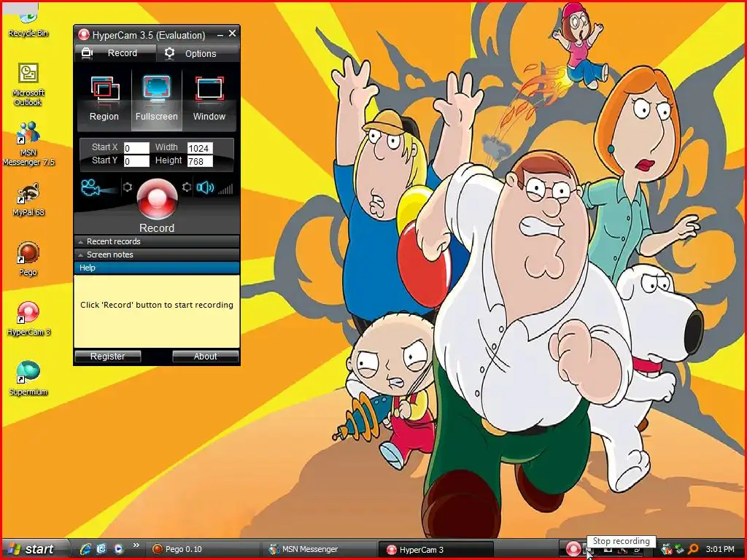Click the 3:01 PM clock
747x560 pixels.
point(720,550)
